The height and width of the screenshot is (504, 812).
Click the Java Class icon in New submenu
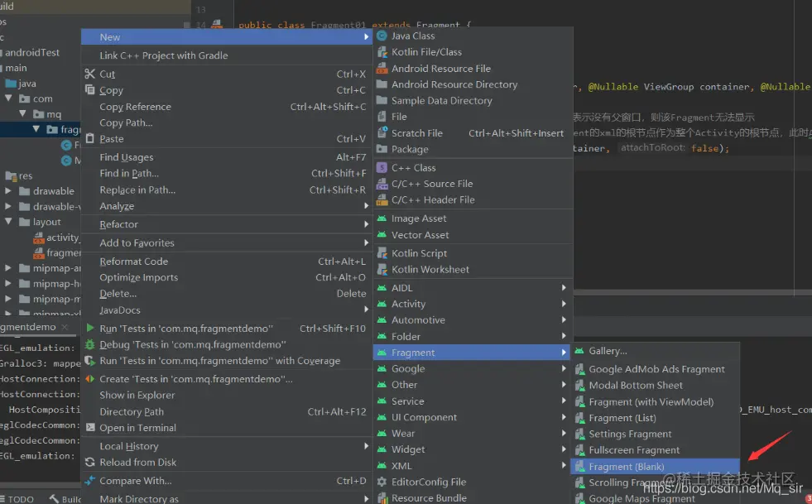click(x=382, y=36)
